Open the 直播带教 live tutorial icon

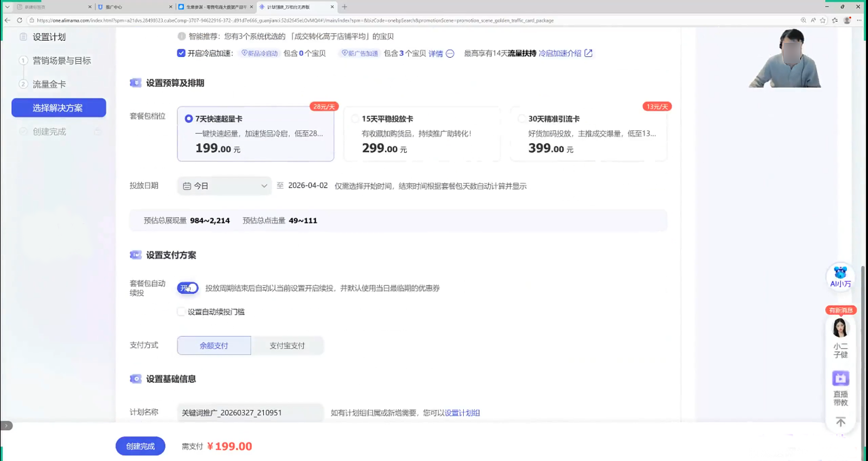[x=840, y=378]
